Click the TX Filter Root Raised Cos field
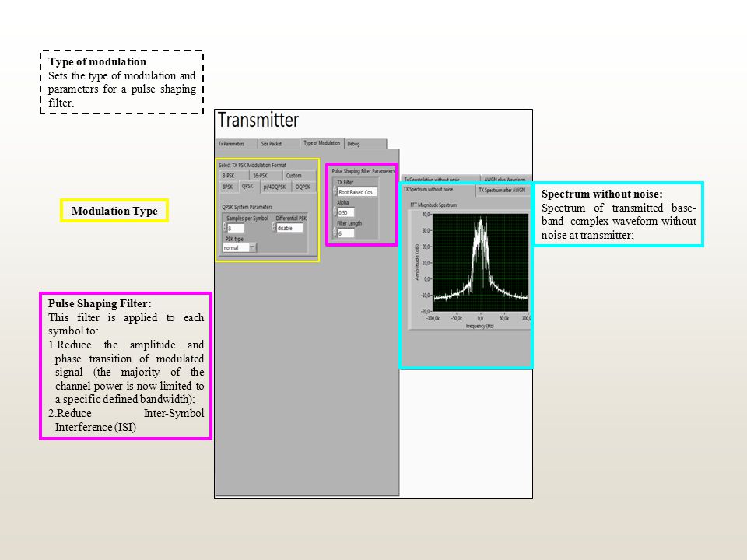 click(357, 192)
